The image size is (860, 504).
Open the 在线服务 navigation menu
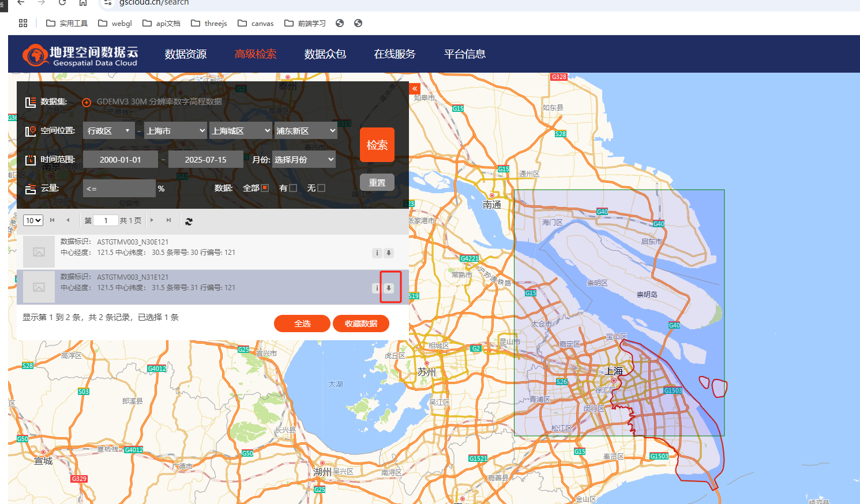point(395,54)
